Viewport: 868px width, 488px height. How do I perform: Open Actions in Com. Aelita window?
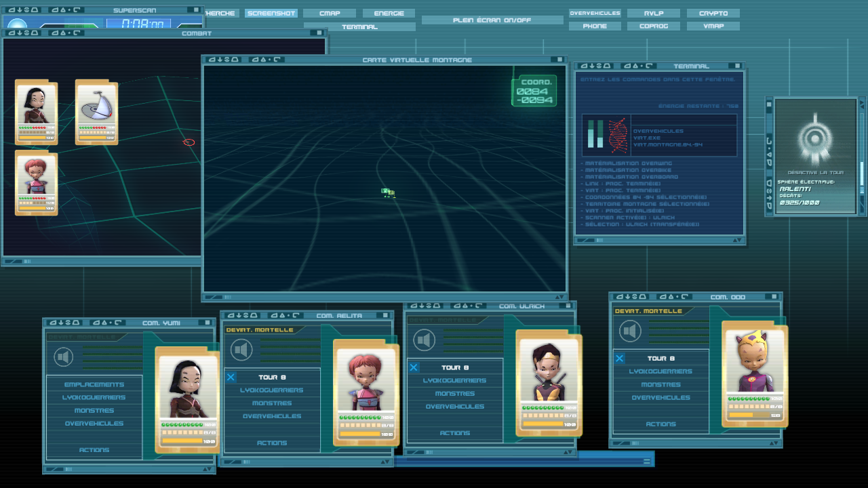[x=272, y=443]
